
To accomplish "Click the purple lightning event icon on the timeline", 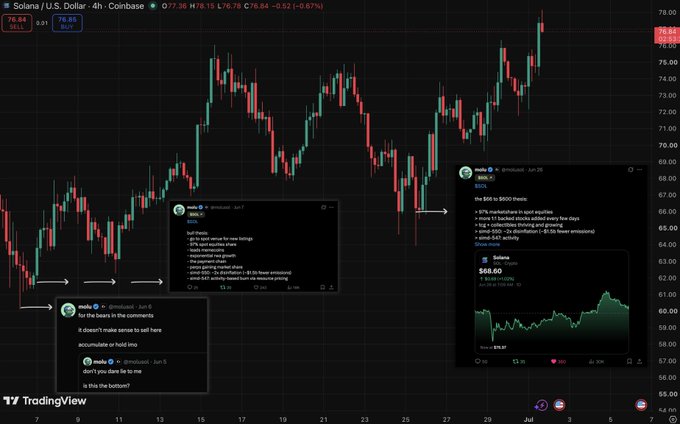I will click(541, 405).
